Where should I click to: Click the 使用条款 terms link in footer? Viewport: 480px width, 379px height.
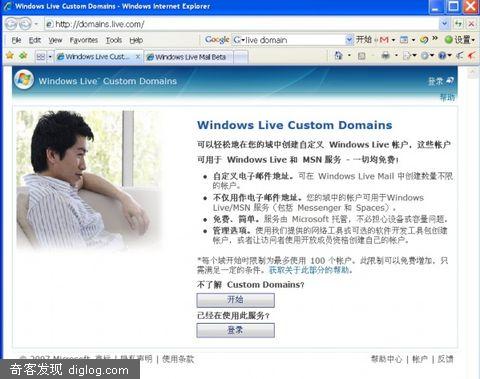click(178, 359)
